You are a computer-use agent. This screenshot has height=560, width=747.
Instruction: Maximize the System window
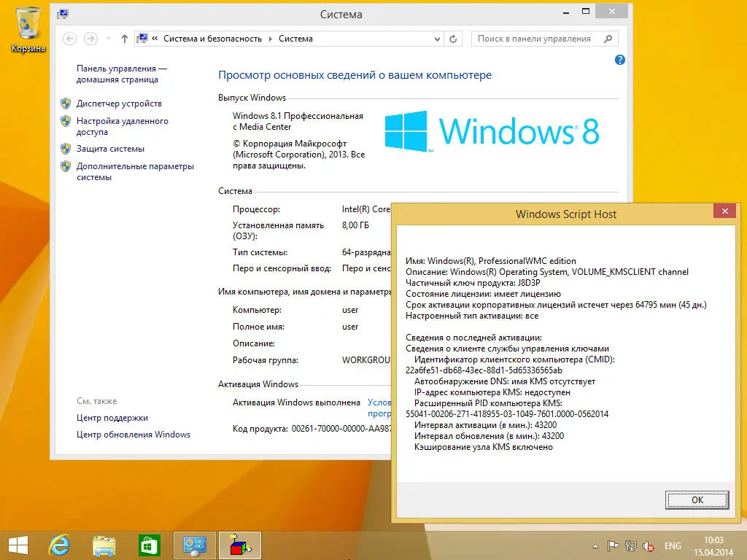(586, 12)
